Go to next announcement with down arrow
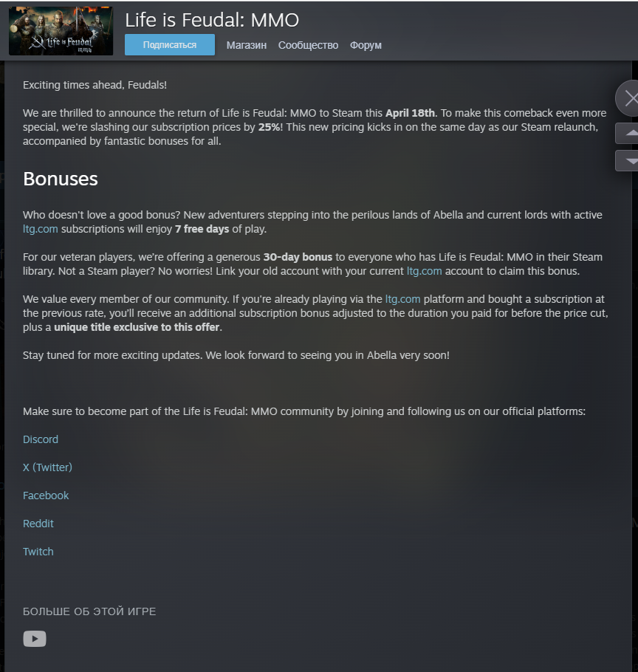The width and height of the screenshot is (638, 672). (x=628, y=161)
